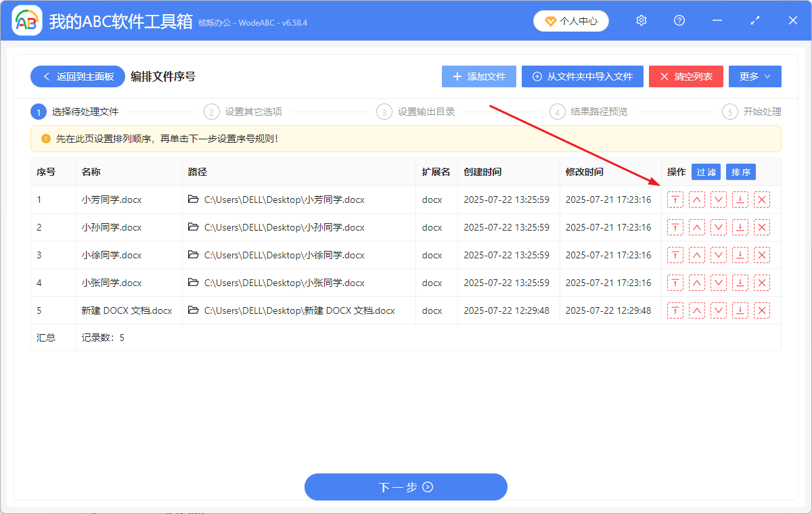Open the settings gear icon

pos(641,20)
